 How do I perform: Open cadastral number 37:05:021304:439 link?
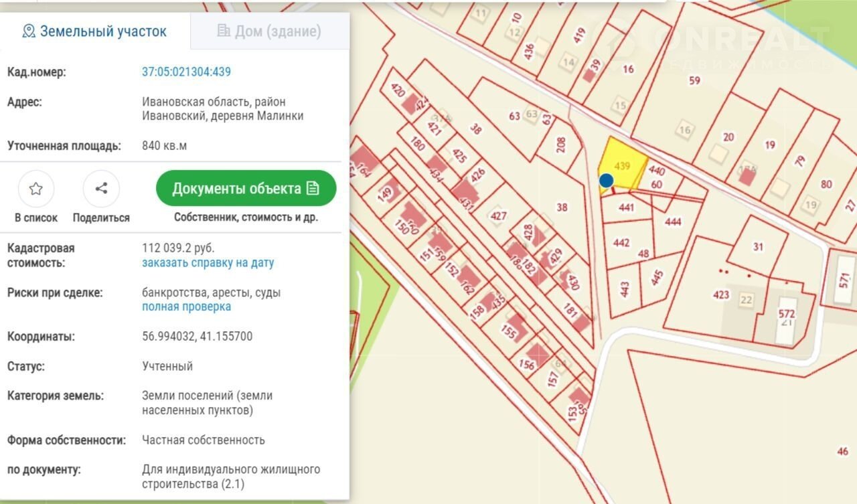(186, 72)
